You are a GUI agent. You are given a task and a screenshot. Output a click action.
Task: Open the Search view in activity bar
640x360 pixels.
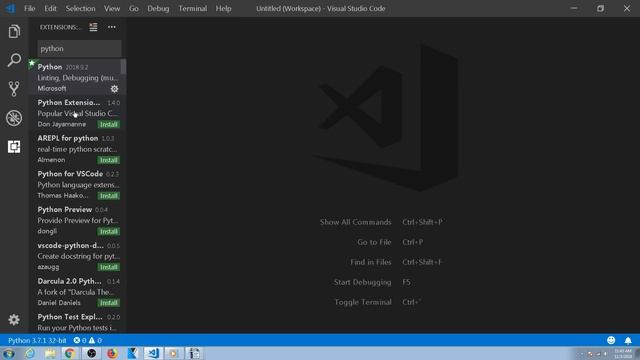click(x=14, y=60)
